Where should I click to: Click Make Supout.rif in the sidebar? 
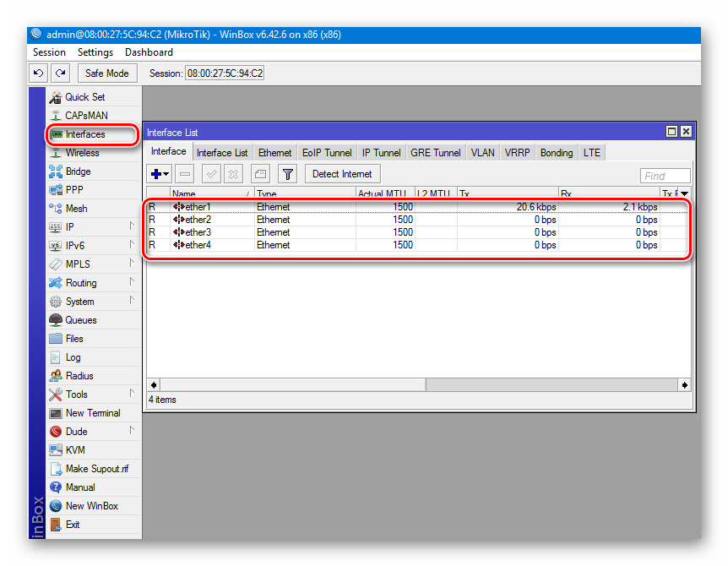tap(94, 469)
